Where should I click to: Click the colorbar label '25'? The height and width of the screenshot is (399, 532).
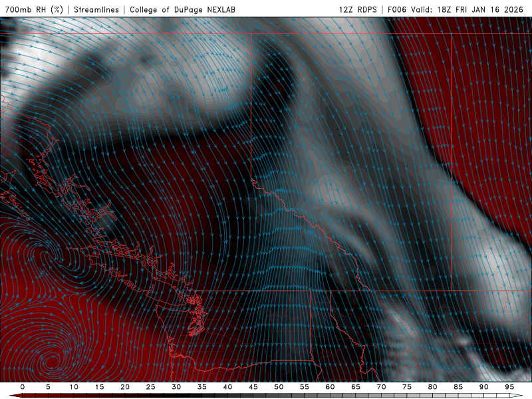coord(151,387)
